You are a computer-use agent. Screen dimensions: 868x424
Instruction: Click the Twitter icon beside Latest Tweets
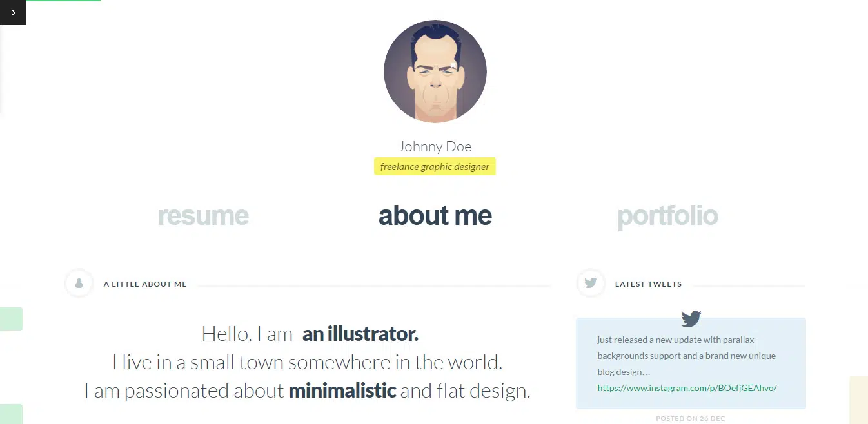coord(591,283)
